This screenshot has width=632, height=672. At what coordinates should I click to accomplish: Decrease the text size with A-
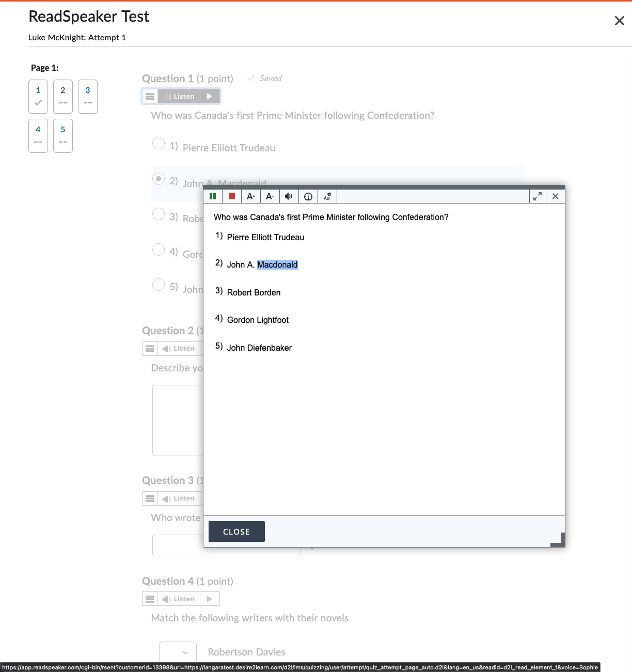tap(270, 196)
